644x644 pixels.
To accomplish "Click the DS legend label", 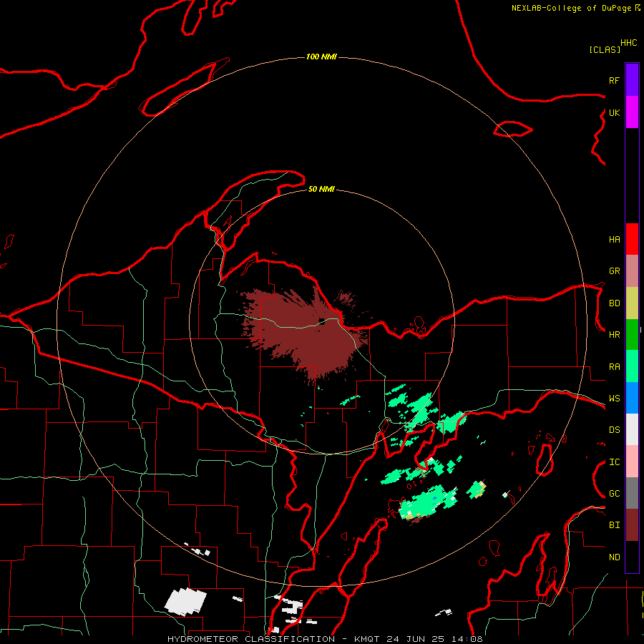I will (614, 430).
